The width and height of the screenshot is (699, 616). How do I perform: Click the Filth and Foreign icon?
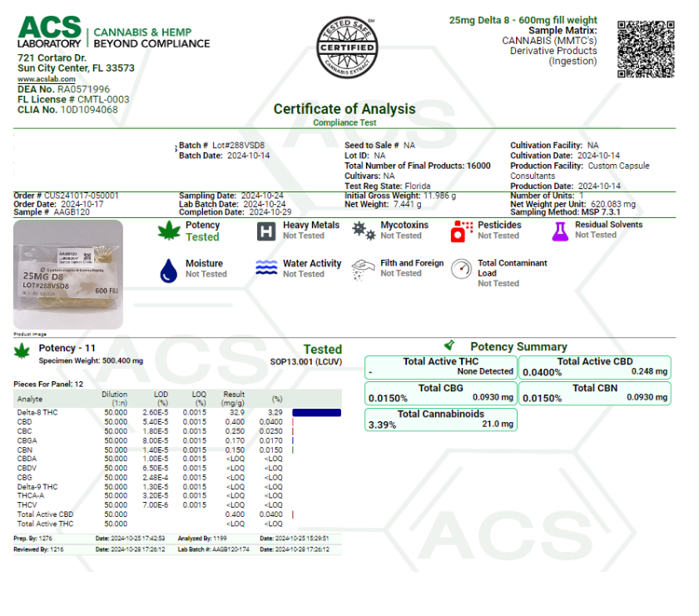363,268
